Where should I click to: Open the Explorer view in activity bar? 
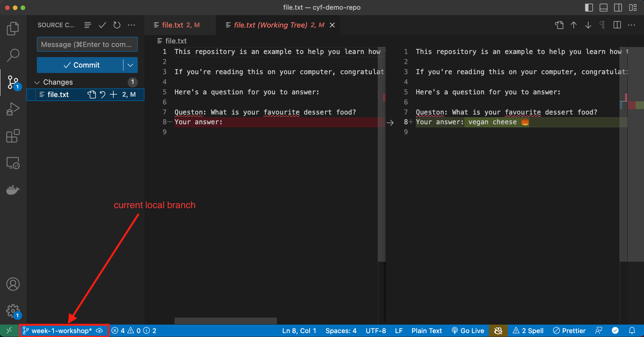tap(13, 28)
